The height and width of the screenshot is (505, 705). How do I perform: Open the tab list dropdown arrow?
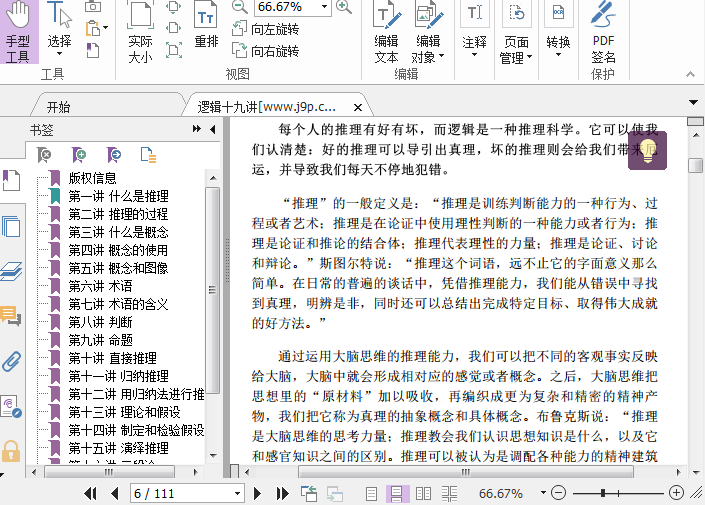tap(693, 103)
